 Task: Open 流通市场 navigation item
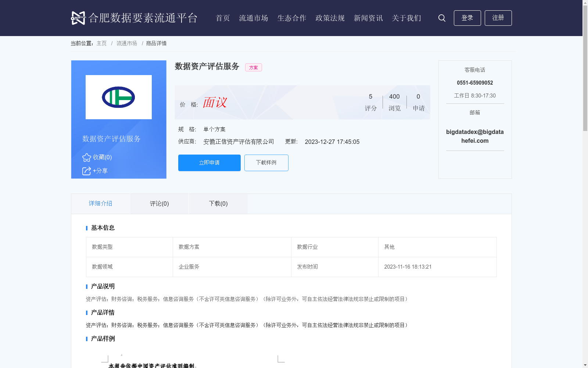(254, 18)
